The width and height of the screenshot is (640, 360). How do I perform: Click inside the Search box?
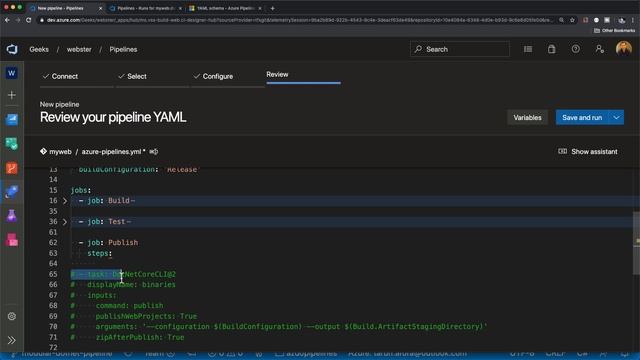coord(460,49)
